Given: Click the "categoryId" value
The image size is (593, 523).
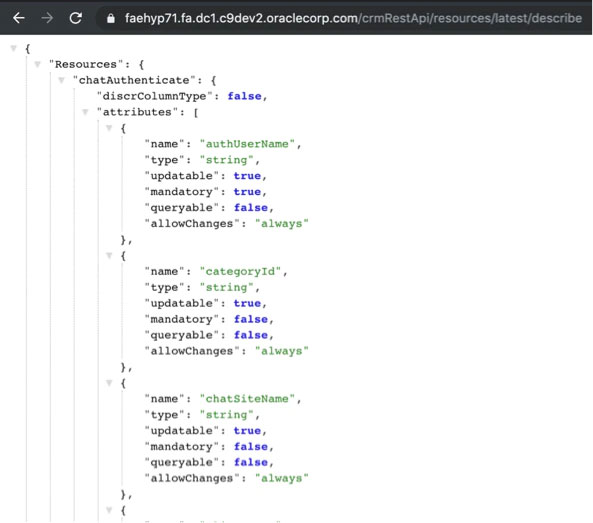Looking at the screenshot, I should (x=240, y=271).
